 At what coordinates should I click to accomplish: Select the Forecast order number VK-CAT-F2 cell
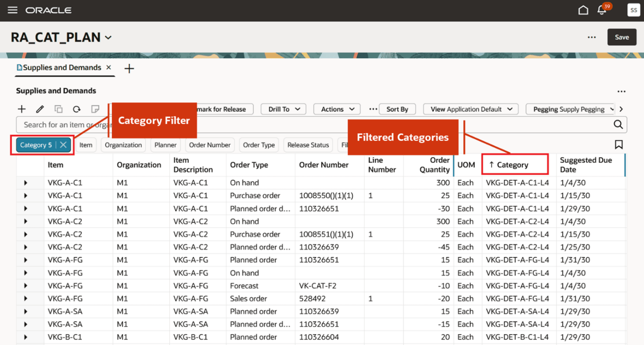coord(329,286)
